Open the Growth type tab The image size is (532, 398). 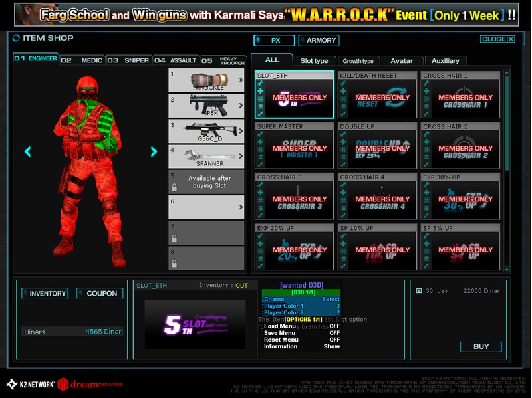tap(358, 61)
